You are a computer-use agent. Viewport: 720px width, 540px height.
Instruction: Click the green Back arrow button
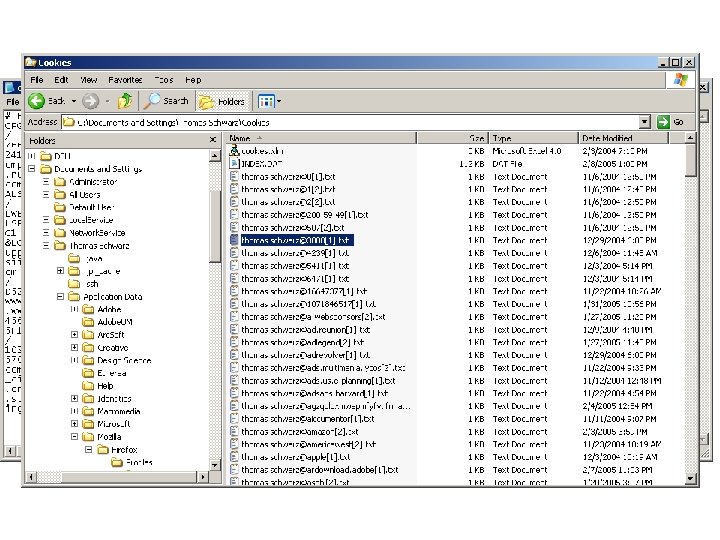coord(36,101)
